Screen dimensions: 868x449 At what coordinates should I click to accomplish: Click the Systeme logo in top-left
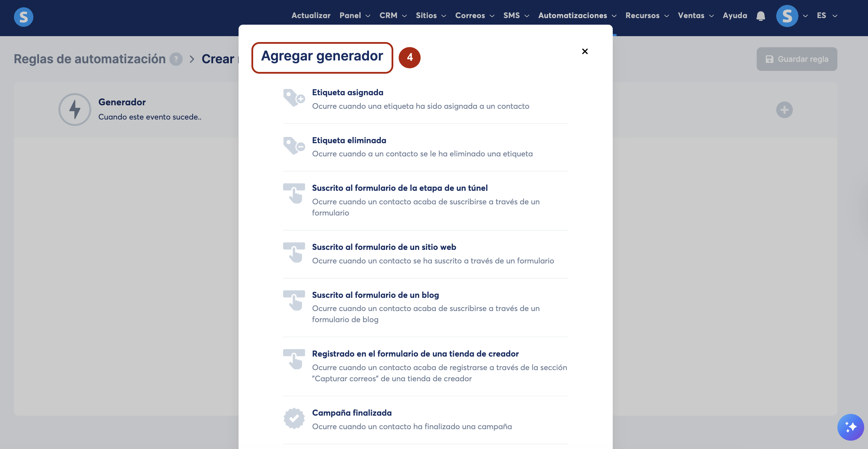pos(24,17)
